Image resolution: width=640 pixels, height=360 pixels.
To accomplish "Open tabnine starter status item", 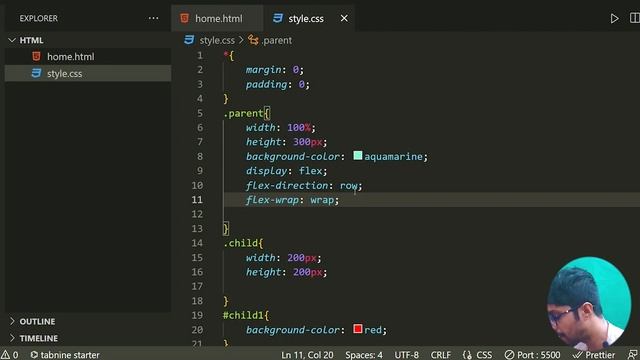I will (x=65, y=355).
